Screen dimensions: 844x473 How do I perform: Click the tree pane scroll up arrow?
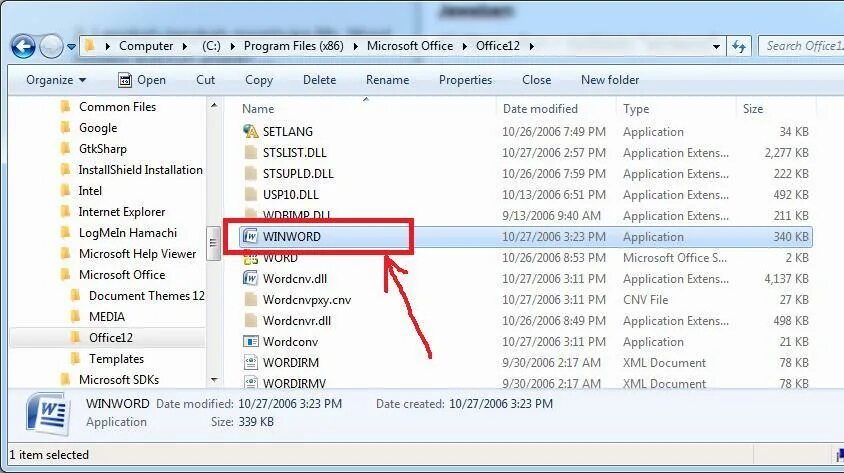pyautogui.click(x=214, y=105)
